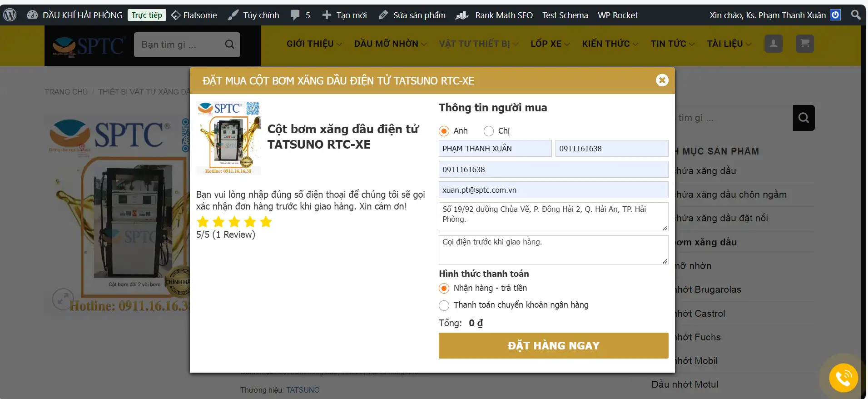Click product title Cột bơm xăng dầu điện tử
Image resolution: width=868 pixels, height=399 pixels.
click(343, 137)
